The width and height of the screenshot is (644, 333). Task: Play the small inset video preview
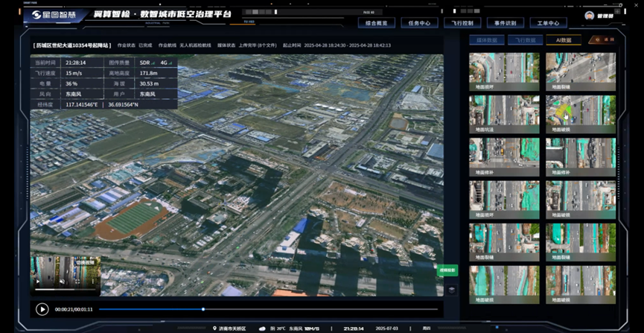(x=39, y=282)
